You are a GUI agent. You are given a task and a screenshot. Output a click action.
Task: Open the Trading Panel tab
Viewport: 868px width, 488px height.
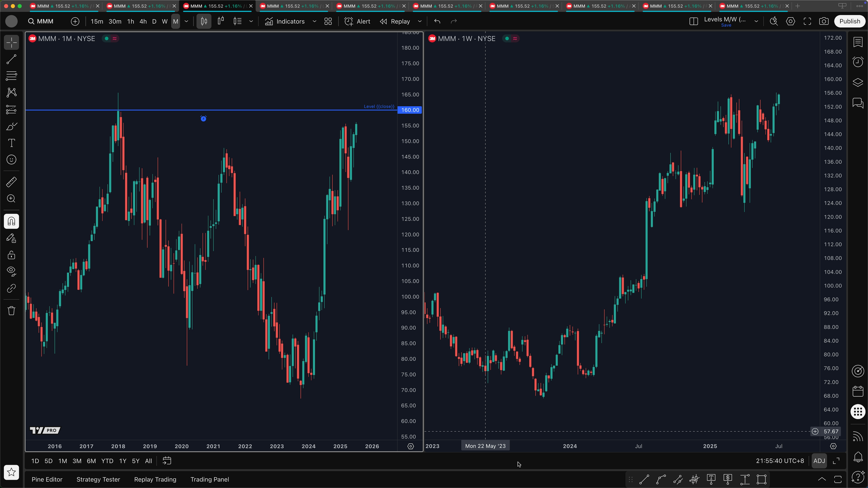pyautogui.click(x=210, y=479)
